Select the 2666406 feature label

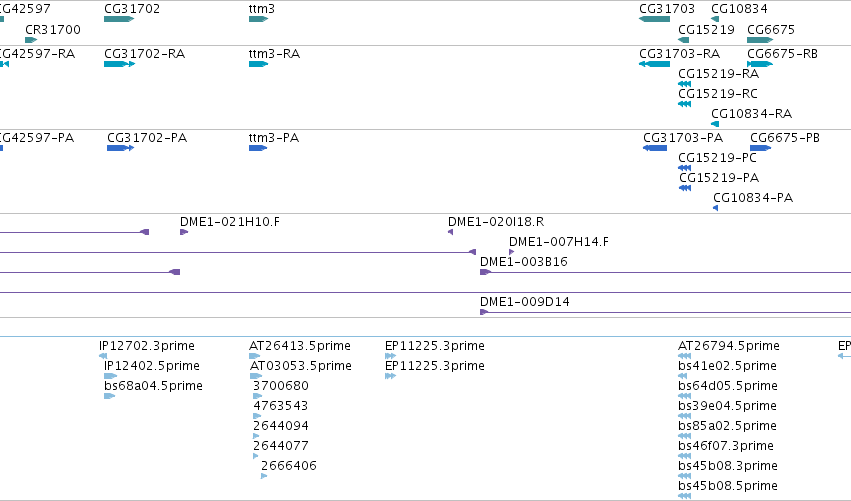coord(289,466)
